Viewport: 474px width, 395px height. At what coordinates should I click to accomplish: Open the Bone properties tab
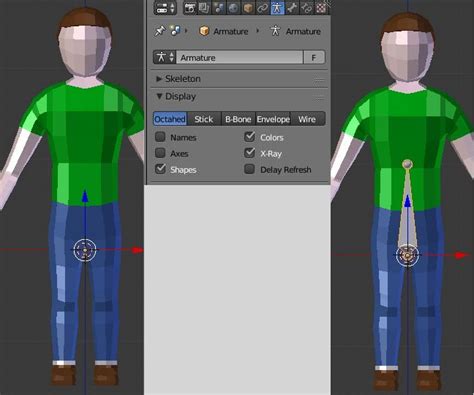point(292,8)
